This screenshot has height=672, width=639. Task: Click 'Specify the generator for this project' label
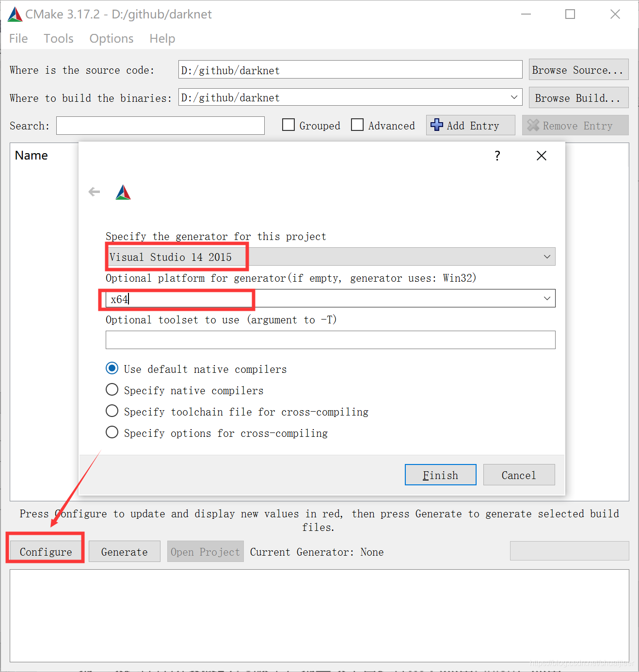(x=216, y=237)
